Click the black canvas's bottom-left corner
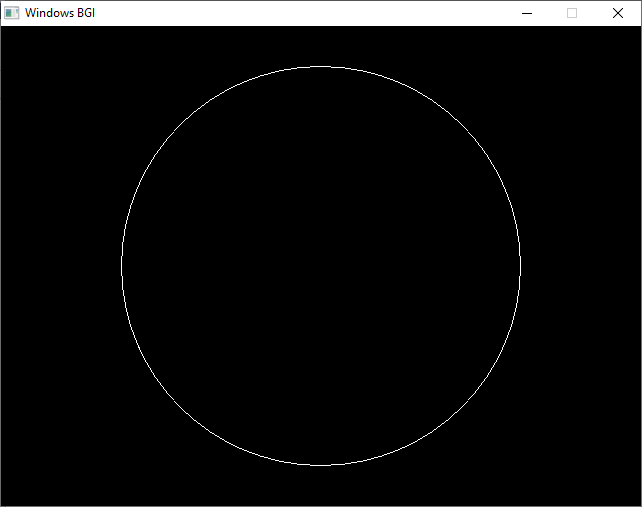 click(4, 503)
